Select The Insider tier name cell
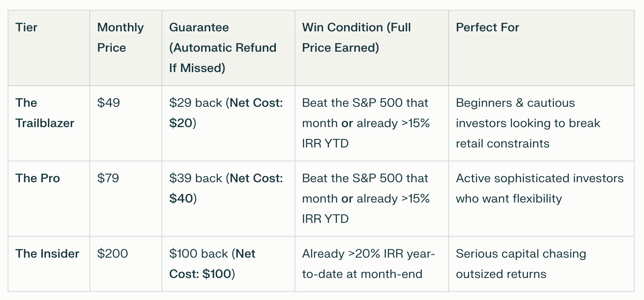This screenshot has width=644, height=300. 47,254
